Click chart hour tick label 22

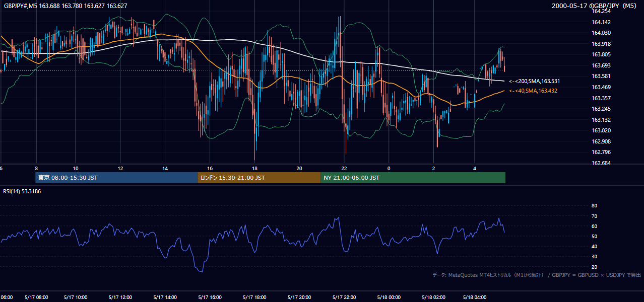(344, 168)
